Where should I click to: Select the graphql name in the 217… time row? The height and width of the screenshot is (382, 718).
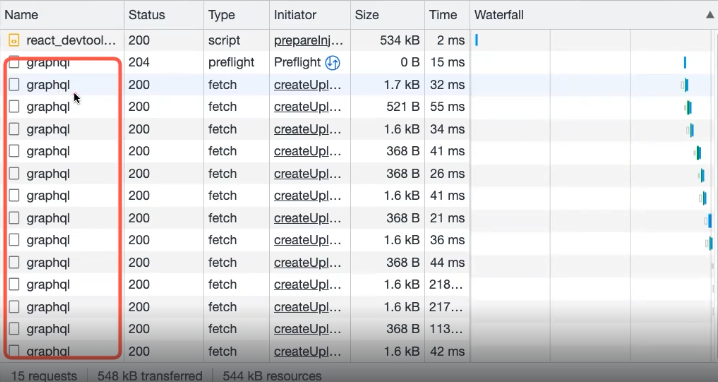coord(48,307)
